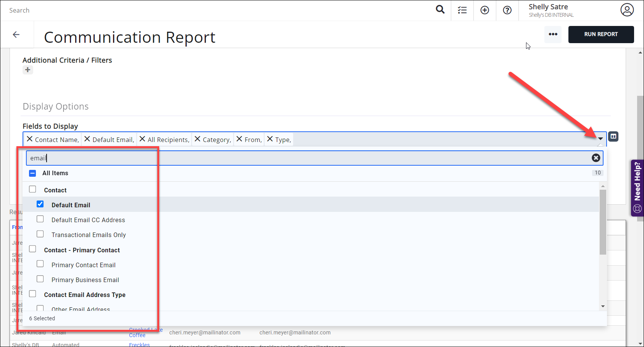Check the Default Email CC Address checkbox

(x=40, y=219)
